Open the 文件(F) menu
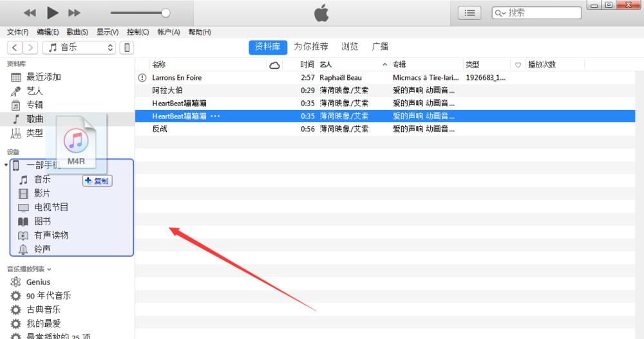The height and width of the screenshot is (339, 644). click(x=17, y=32)
